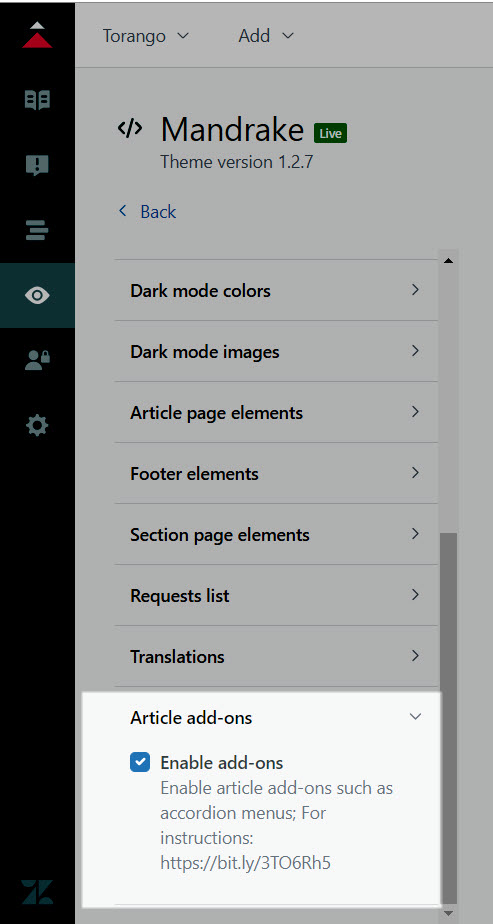Open the Translations settings row

click(x=276, y=656)
